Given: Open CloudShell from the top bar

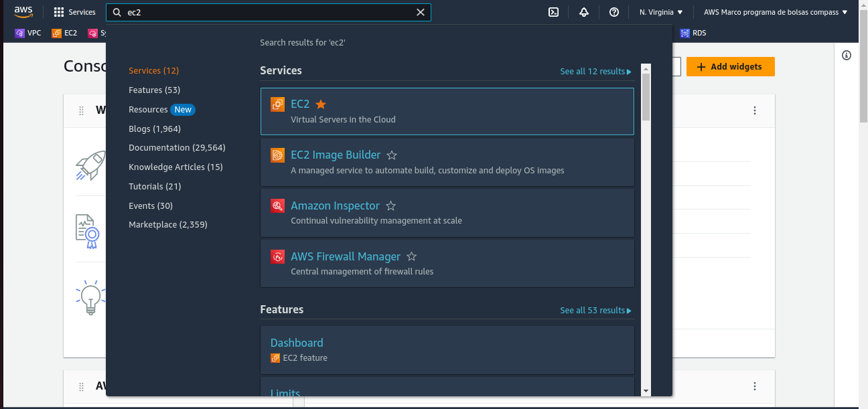Looking at the screenshot, I should tap(553, 11).
